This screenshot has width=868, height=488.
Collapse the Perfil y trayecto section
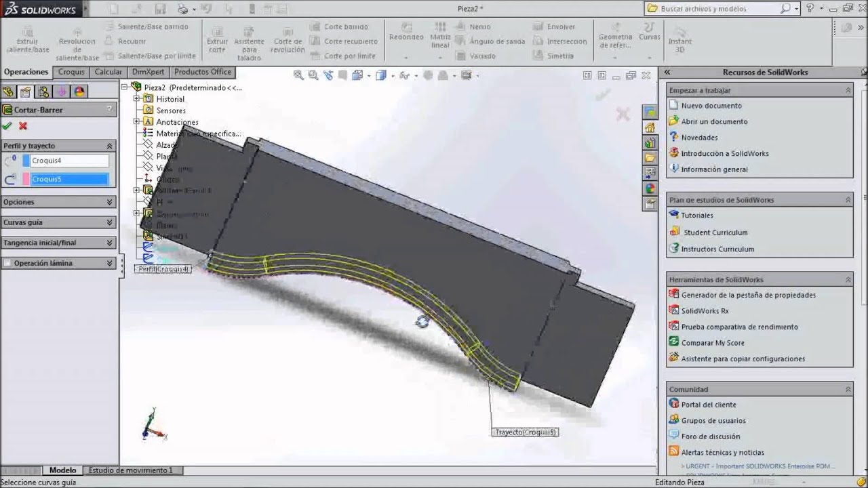(109, 146)
